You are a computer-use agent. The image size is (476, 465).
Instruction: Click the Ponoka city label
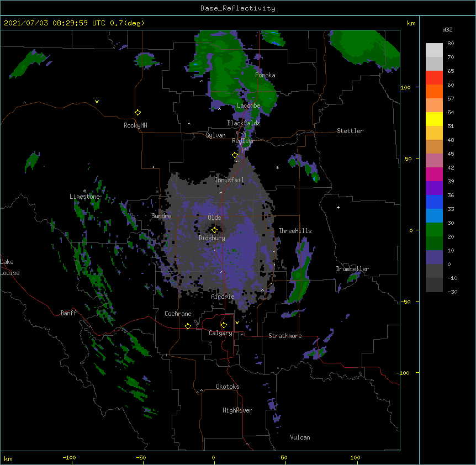pos(265,75)
